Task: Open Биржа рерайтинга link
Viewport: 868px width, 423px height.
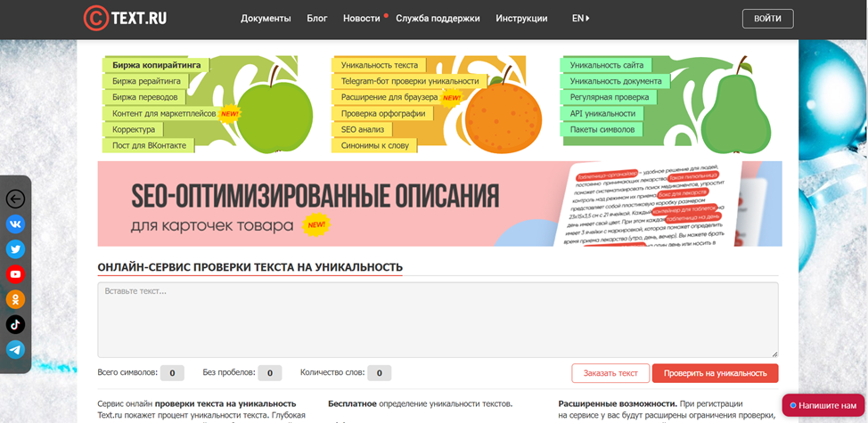Action: (146, 81)
